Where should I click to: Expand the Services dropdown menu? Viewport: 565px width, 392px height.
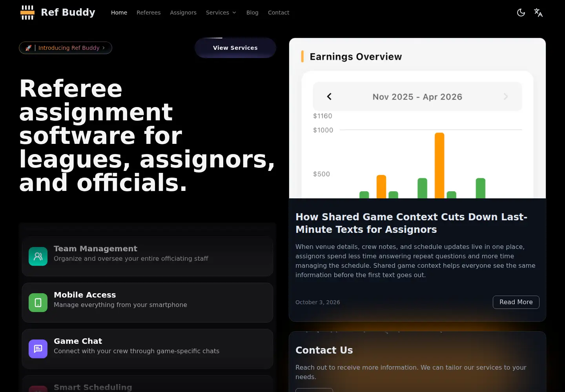(x=221, y=13)
